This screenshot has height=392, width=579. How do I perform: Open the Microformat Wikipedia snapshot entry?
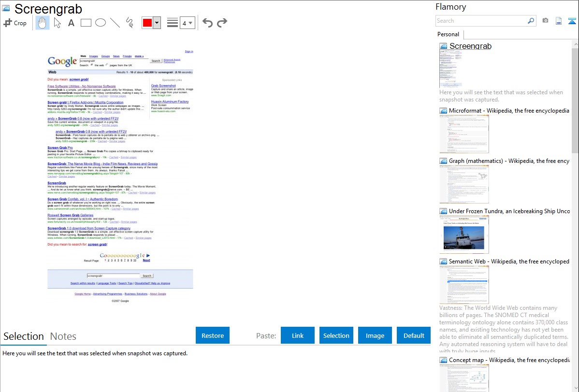click(509, 111)
